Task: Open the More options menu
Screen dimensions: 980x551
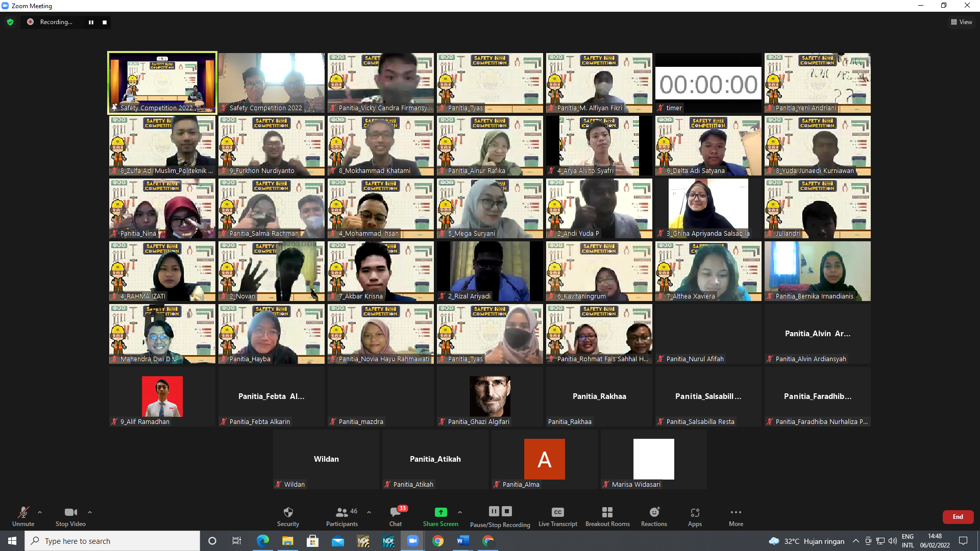Action: click(x=736, y=516)
